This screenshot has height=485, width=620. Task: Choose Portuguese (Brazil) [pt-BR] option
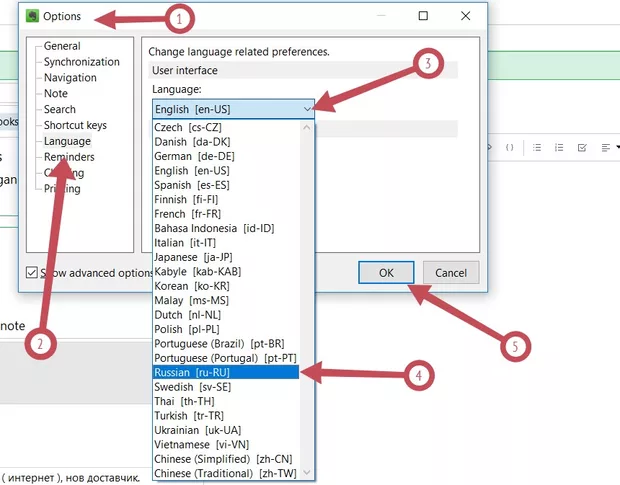coord(226,343)
